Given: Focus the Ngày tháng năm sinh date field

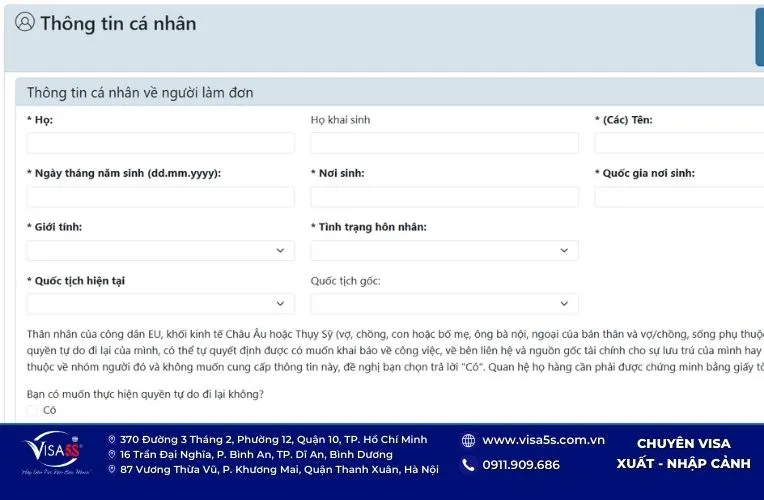Looking at the screenshot, I should click(161, 197).
